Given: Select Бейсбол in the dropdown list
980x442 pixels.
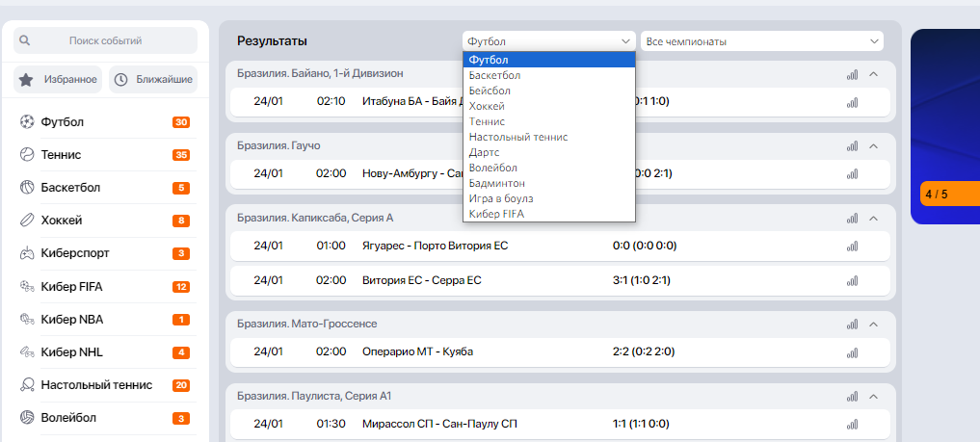Looking at the screenshot, I should point(548,91).
